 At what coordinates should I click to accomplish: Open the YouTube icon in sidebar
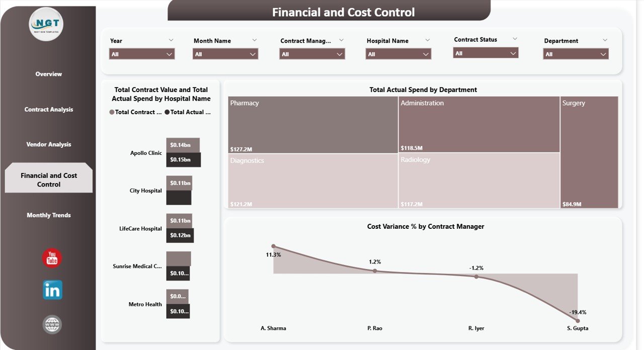(52, 258)
